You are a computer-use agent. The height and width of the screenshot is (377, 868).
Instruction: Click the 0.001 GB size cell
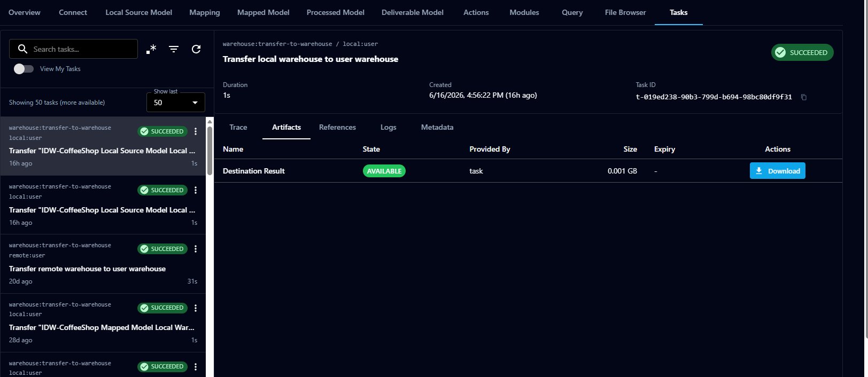coord(622,171)
